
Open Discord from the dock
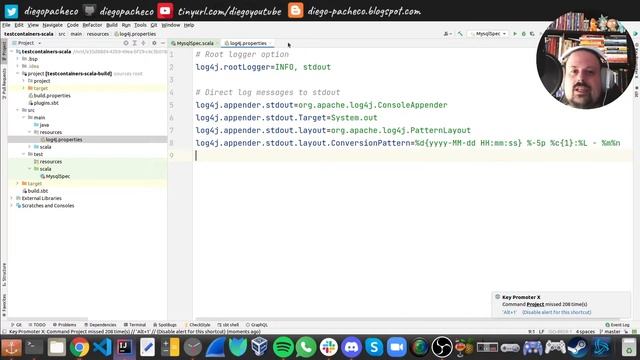pos(351,347)
